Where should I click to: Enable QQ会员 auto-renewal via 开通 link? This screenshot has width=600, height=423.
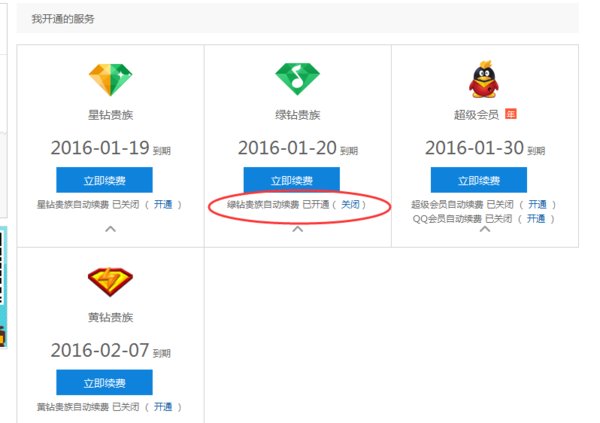(x=536, y=219)
